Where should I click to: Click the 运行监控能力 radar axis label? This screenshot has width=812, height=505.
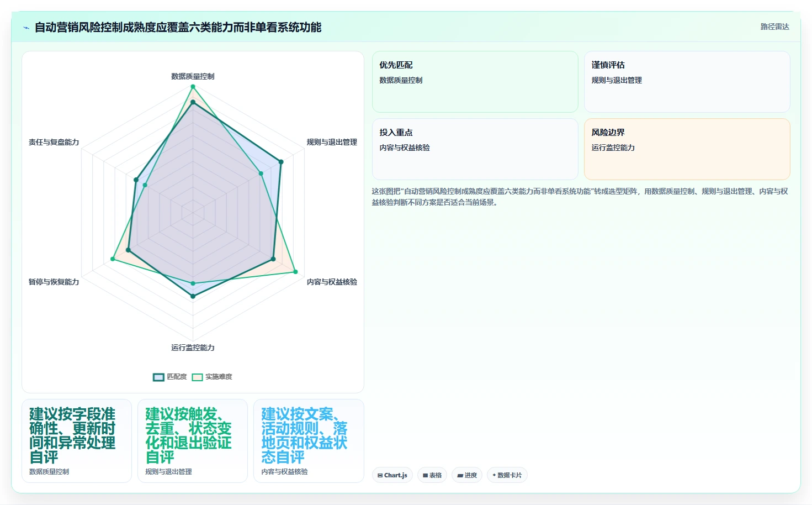coord(193,348)
